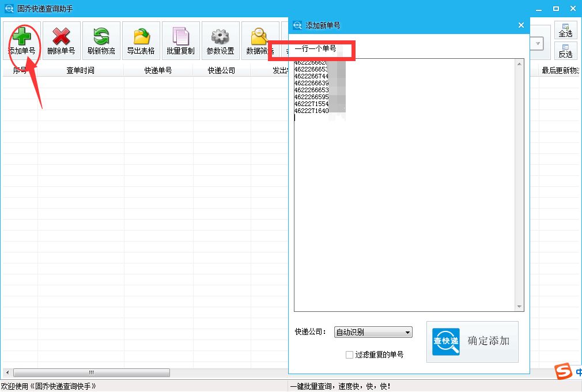Sort by the 序号 column header
This screenshot has width=582, height=392.
point(20,70)
